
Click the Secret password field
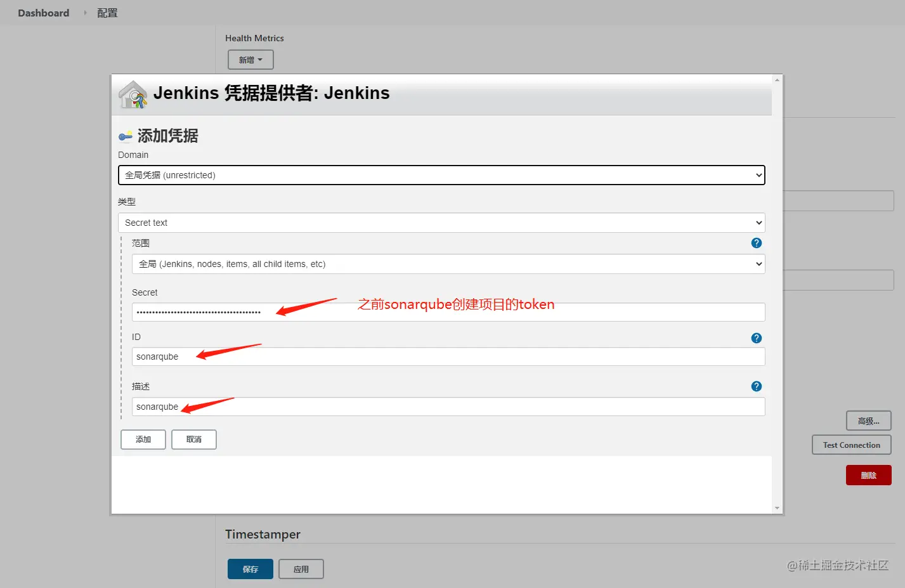click(x=448, y=312)
